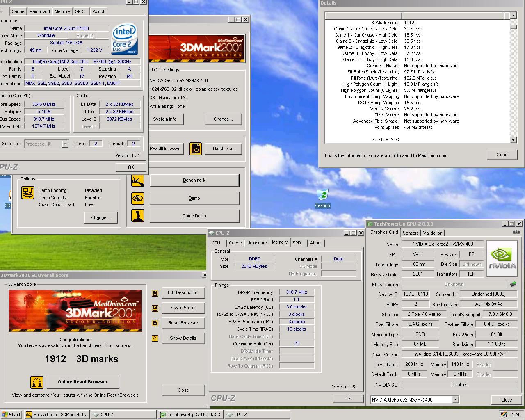Open the About tab in lower CPU-Z
Screen dimensions: 525x420
click(316, 243)
